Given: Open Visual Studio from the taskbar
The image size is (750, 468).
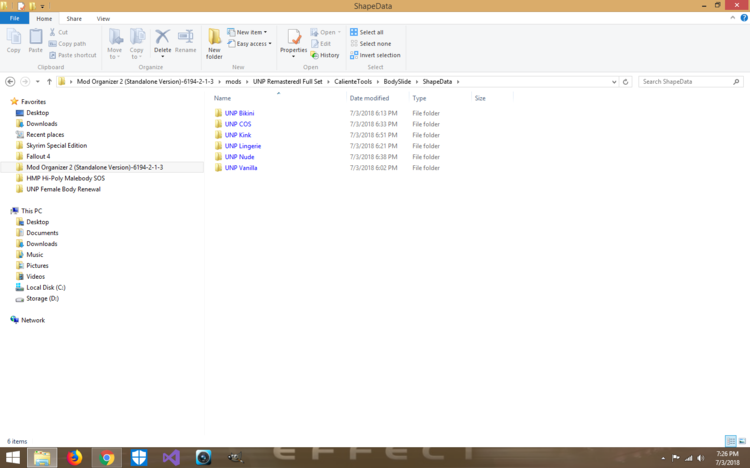Looking at the screenshot, I should pyautogui.click(x=171, y=458).
